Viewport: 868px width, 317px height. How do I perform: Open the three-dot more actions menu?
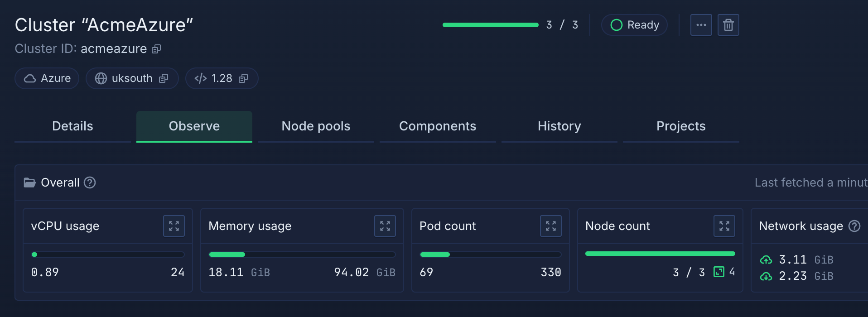(701, 25)
